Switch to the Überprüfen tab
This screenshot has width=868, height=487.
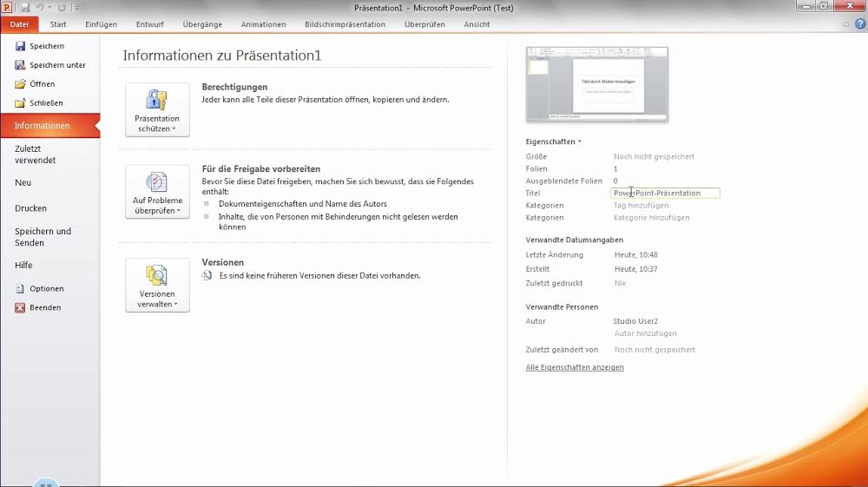tap(424, 24)
